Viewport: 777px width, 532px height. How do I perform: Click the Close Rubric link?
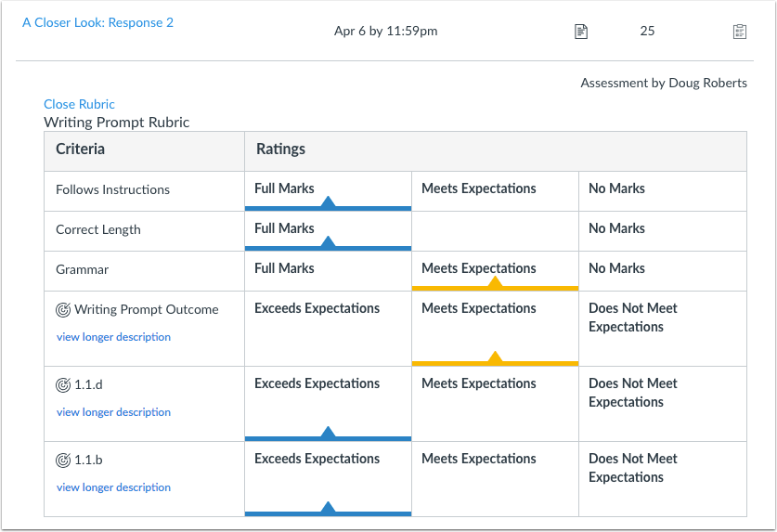(79, 104)
